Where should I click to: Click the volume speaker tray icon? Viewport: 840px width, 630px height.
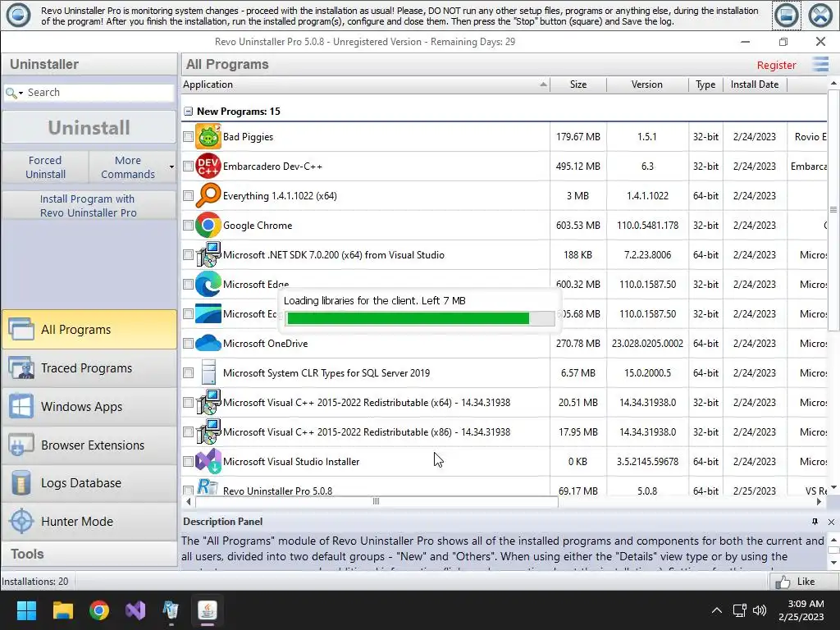pyautogui.click(x=759, y=610)
